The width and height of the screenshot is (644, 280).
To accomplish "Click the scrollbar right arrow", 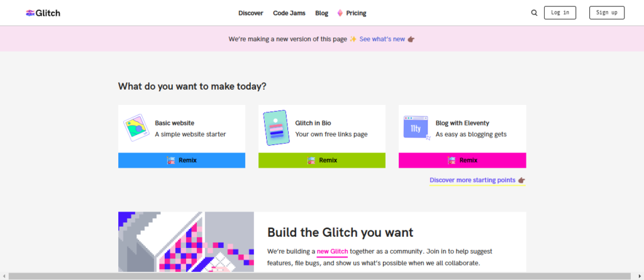I will (x=640, y=276).
